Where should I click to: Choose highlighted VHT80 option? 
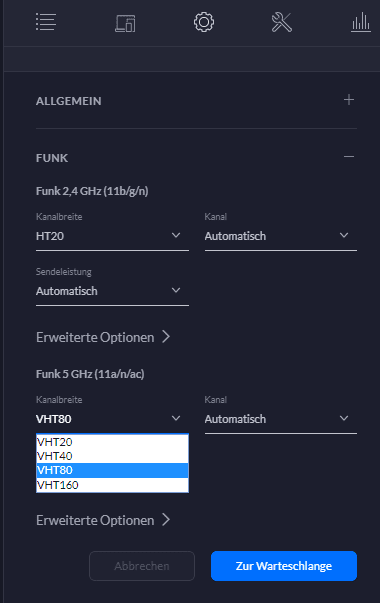click(112, 470)
